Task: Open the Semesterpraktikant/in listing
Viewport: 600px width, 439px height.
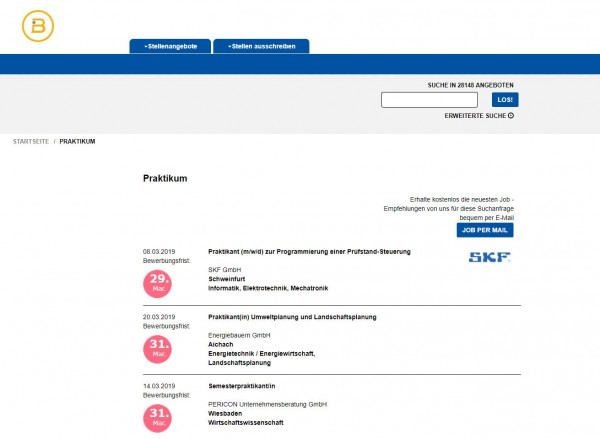Action: tap(242, 386)
